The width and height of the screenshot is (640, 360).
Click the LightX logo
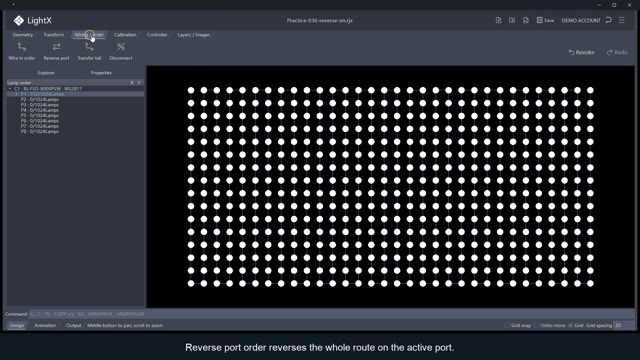(32, 20)
